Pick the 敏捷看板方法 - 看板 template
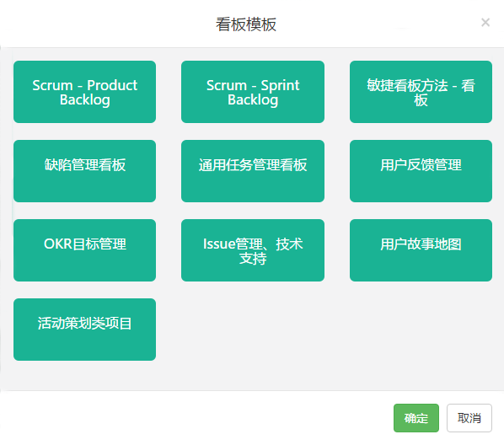The image size is (504, 445). [421, 92]
